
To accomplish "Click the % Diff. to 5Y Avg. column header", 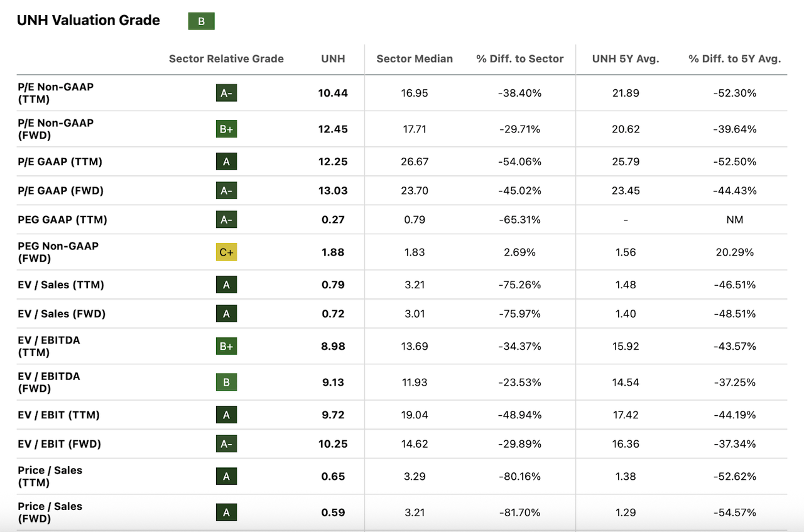I will pos(735,59).
